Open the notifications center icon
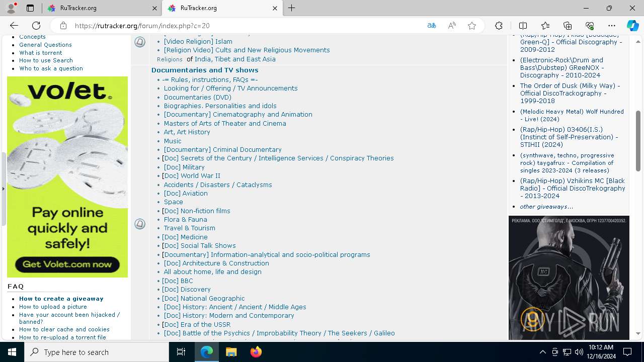This screenshot has width=644, height=362. pos(627,352)
